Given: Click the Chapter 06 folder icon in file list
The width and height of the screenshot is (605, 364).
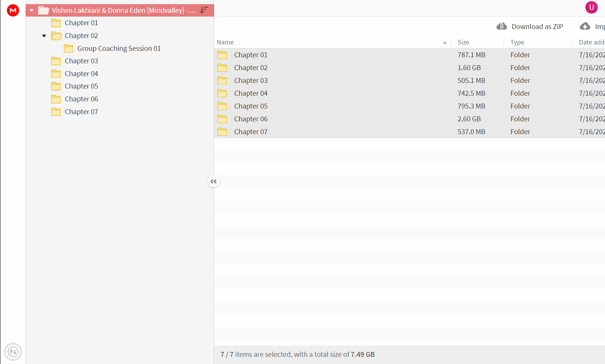Looking at the screenshot, I should (222, 119).
